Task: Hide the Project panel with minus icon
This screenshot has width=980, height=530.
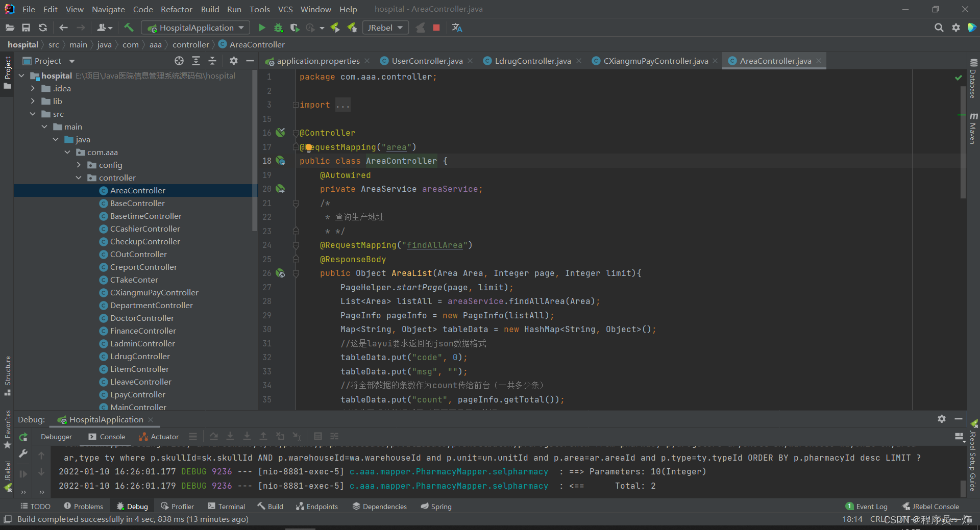Action: [x=250, y=61]
